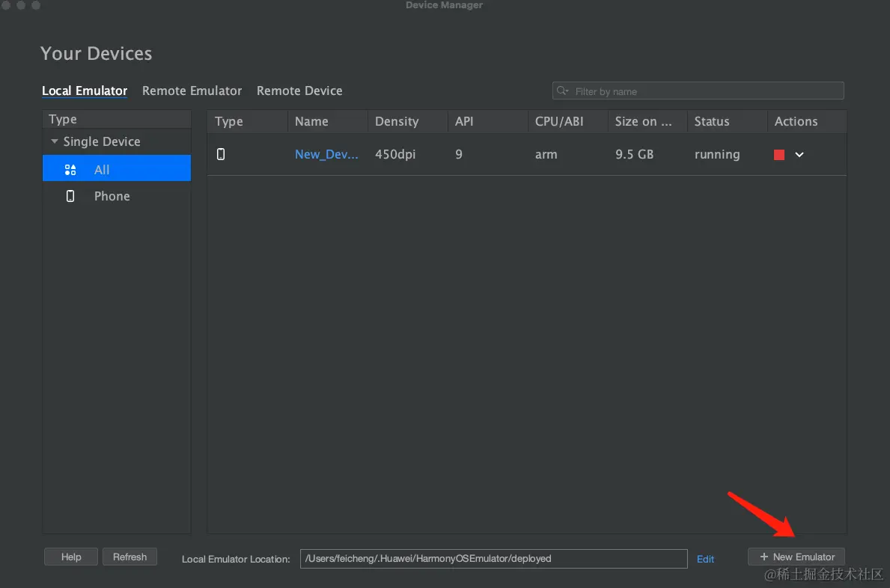Viewport: 890px width, 588px height.
Task: Click the arm CPU/ABI cell
Action: (546, 154)
